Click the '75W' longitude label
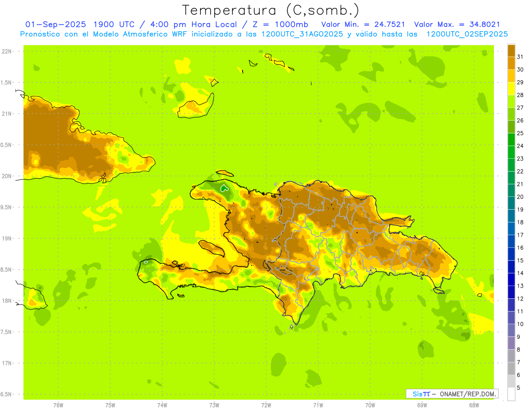The image size is (532, 411). point(110,405)
